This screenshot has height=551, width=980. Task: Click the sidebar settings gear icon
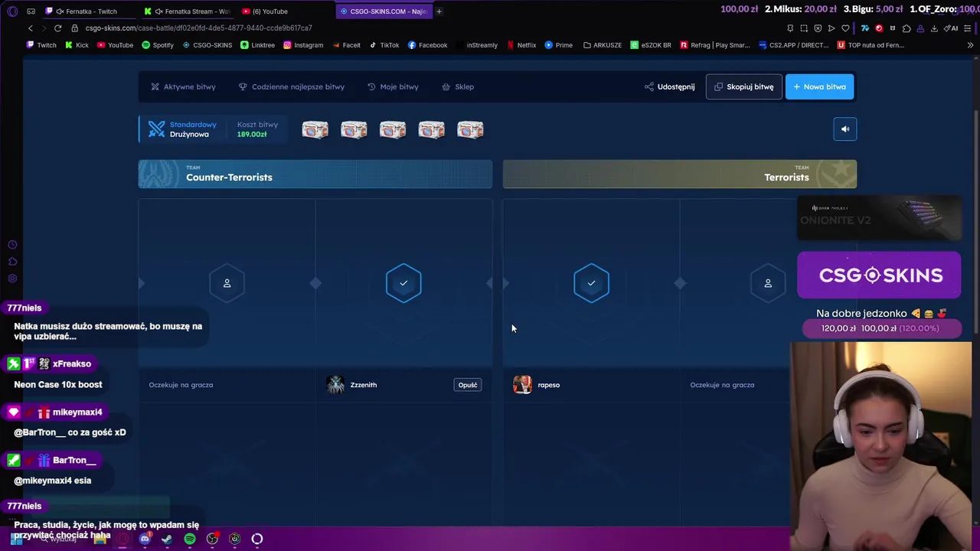[12, 279]
